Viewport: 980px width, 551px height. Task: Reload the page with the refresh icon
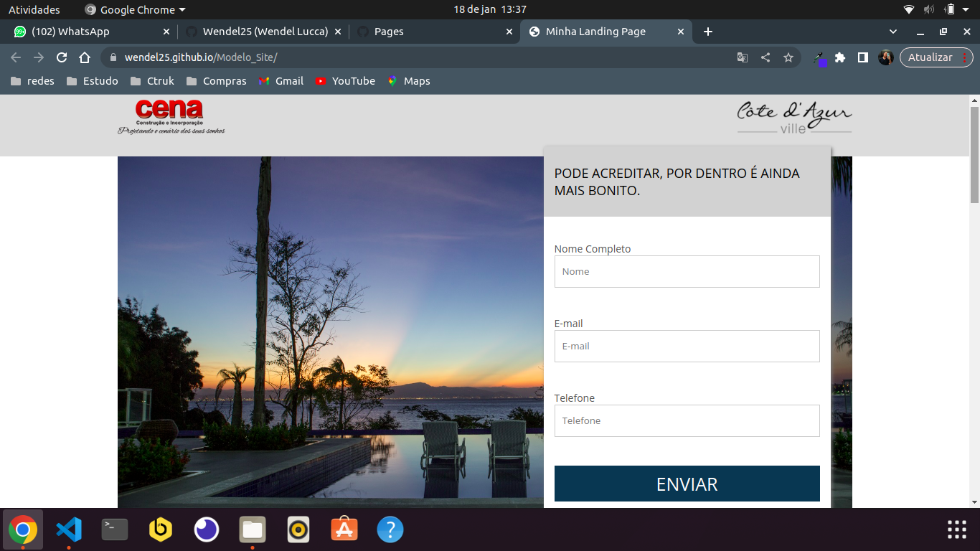(61, 57)
